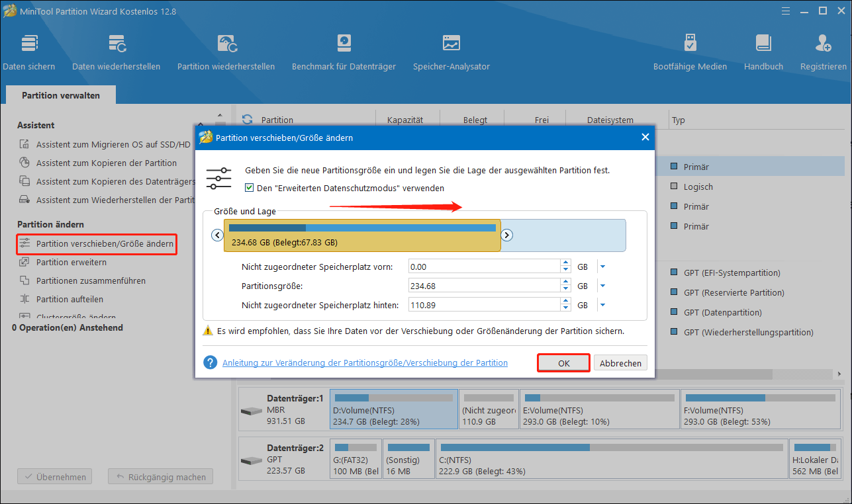Open Assistent zum Kopieren des Datenträgers
852x504 pixels.
(x=107, y=181)
